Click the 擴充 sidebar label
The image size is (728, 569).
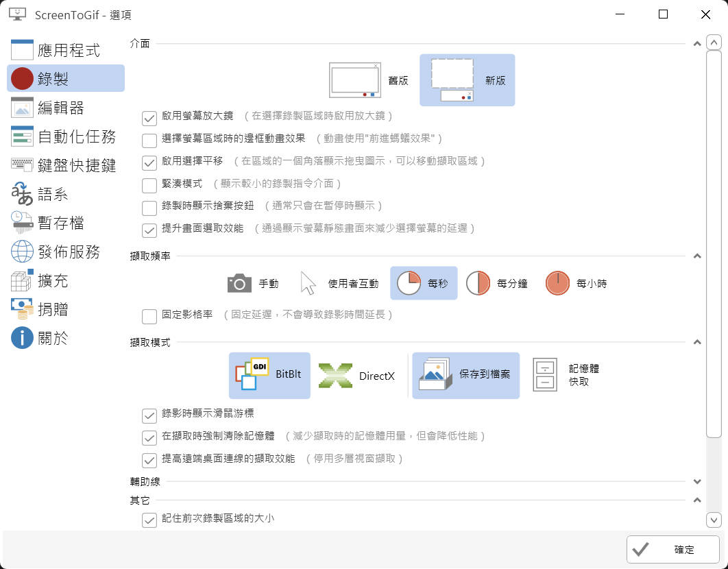coord(53,280)
